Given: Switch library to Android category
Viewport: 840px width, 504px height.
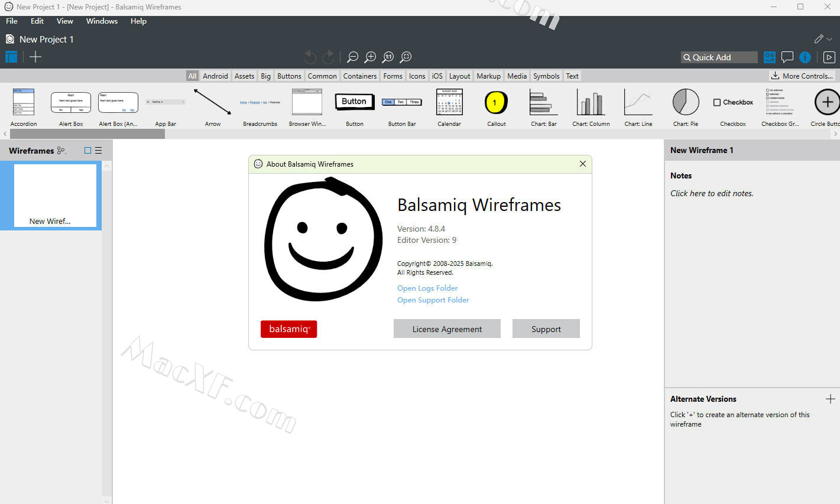Looking at the screenshot, I should [215, 76].
